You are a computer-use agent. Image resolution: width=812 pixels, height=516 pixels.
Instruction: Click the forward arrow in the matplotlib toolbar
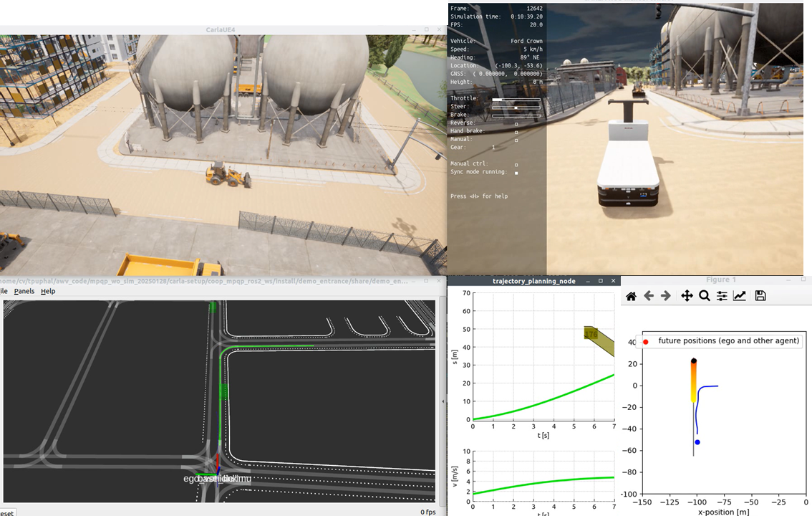click(665, 295)
